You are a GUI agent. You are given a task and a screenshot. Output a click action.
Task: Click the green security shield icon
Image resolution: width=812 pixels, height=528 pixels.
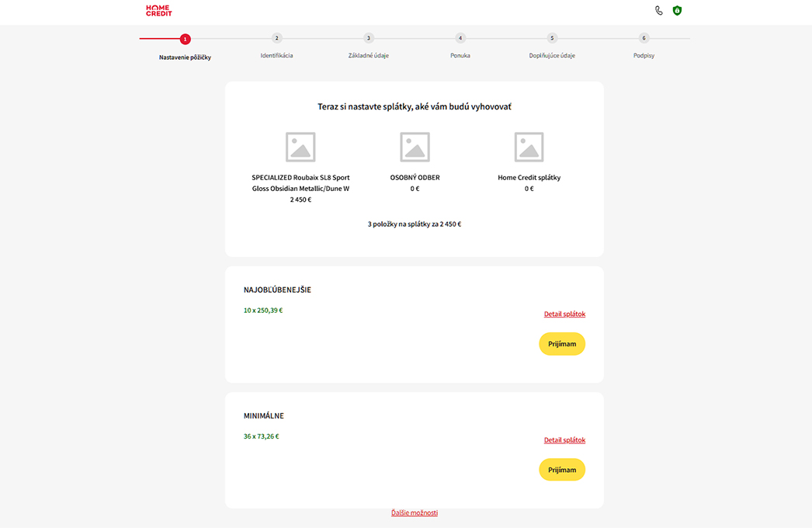coord(677,10)
